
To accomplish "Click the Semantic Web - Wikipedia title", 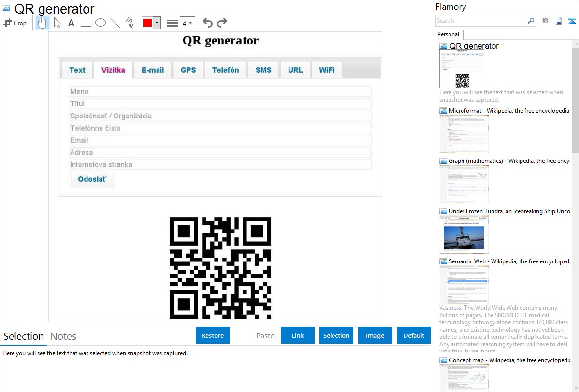I will 509,261.
